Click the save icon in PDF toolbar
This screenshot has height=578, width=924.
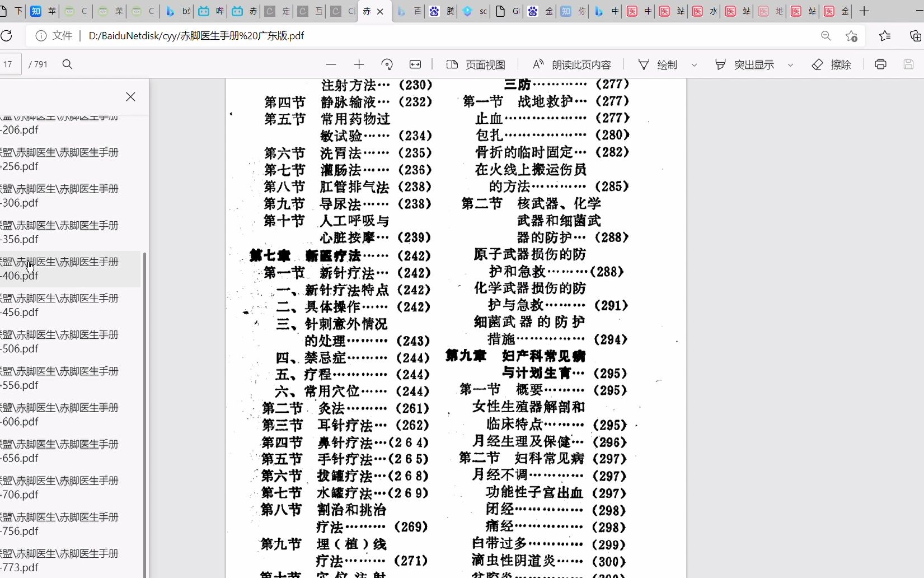(908, 64)
